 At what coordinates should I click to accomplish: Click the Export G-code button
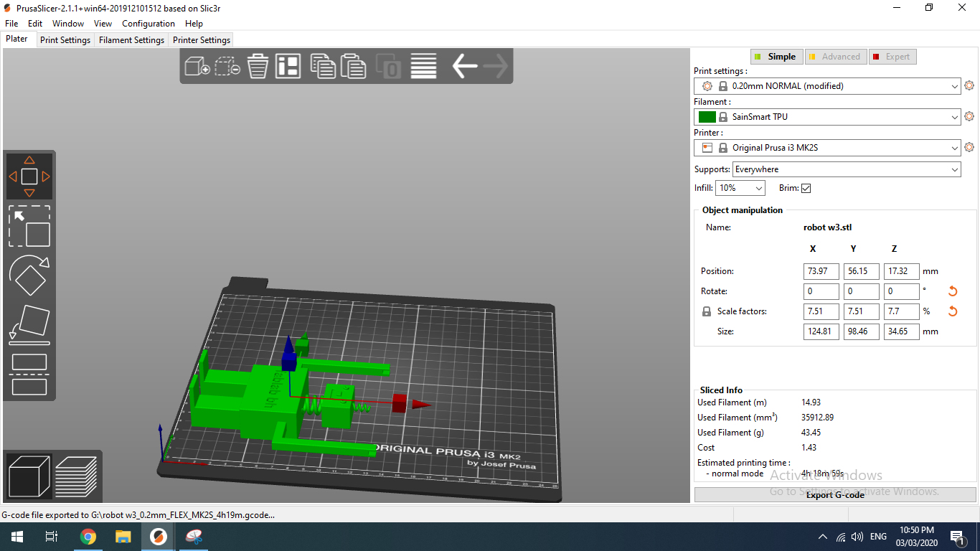click(835, 495)
